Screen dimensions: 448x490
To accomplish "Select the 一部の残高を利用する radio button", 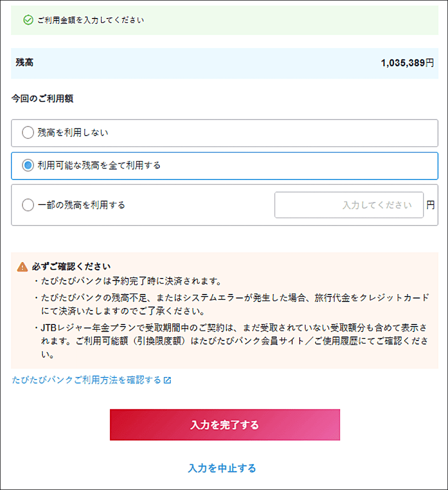I will 28,205.
